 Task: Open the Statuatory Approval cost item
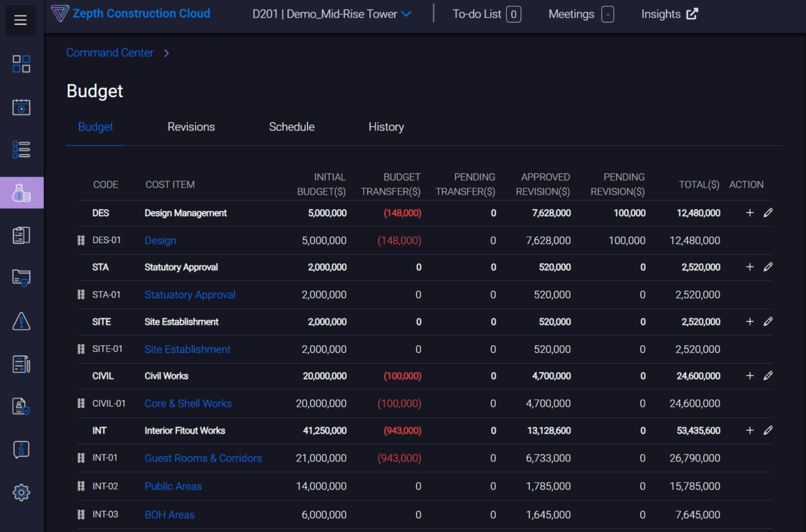tap(190, 295)
